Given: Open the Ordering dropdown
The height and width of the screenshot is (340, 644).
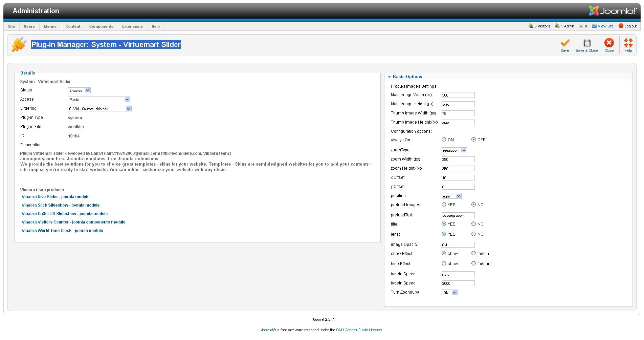Looking at the screenshot, I should point(99,109).
